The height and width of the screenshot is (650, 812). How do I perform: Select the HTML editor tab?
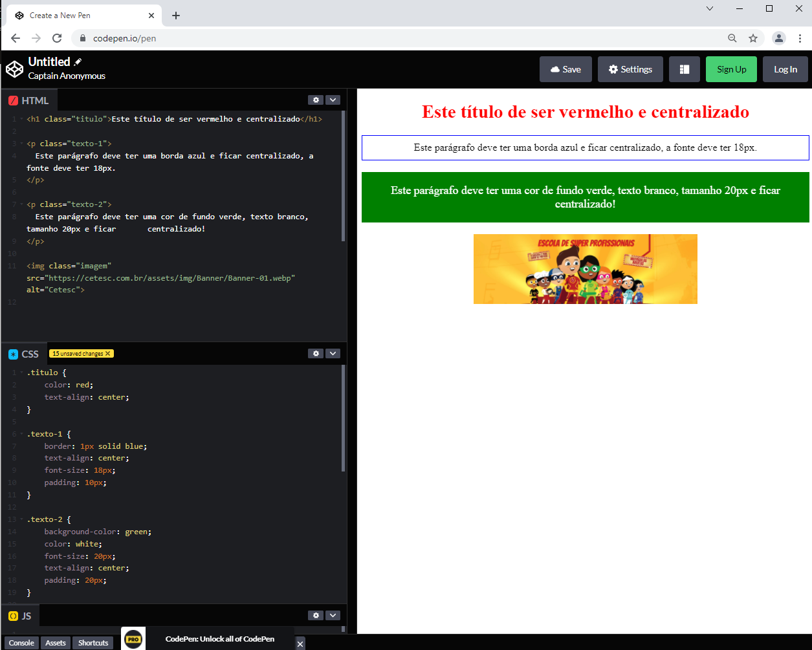[29, 100]
